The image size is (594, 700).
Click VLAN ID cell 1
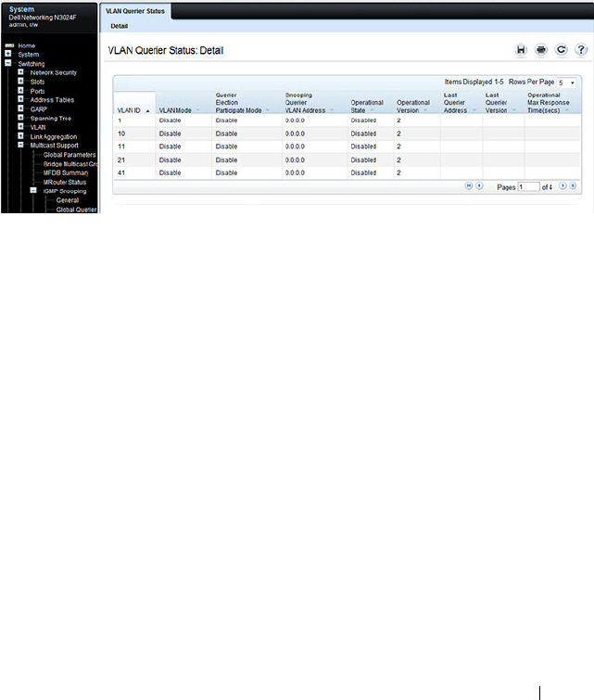pyautogui.click(x=120, y=121)
